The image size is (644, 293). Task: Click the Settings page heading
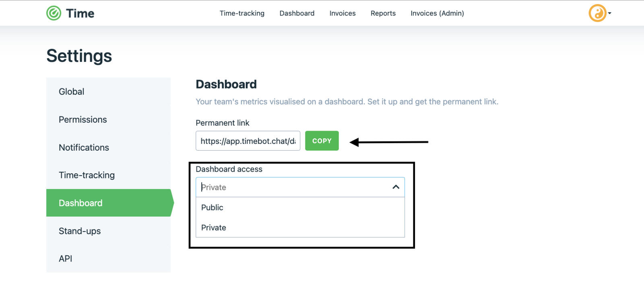tap(79, 55)
